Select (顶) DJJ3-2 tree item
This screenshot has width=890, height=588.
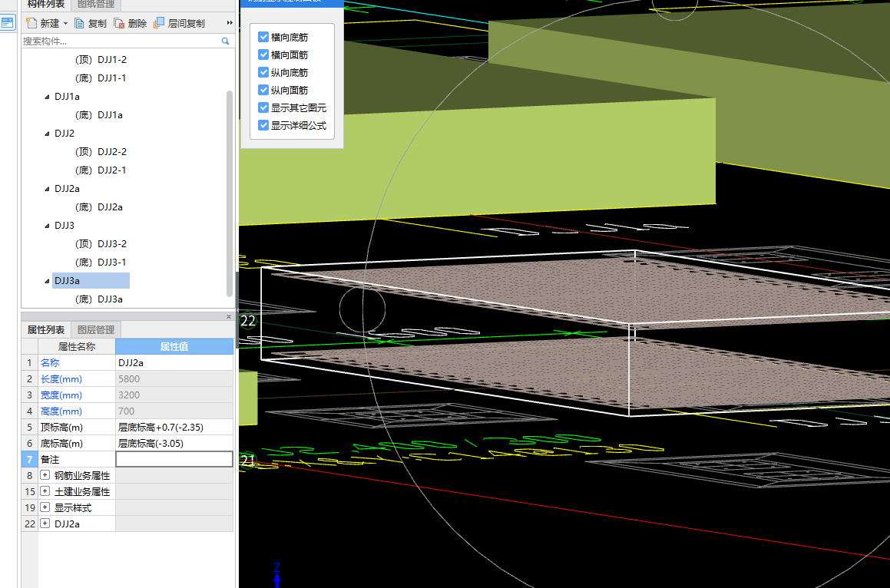point(101,243)
